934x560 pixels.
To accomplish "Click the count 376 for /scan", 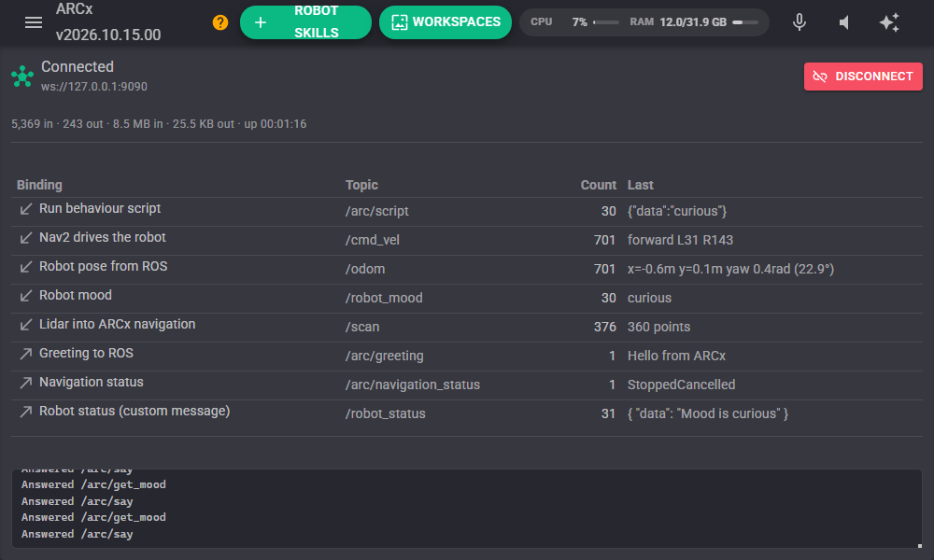I will point(604,327).
